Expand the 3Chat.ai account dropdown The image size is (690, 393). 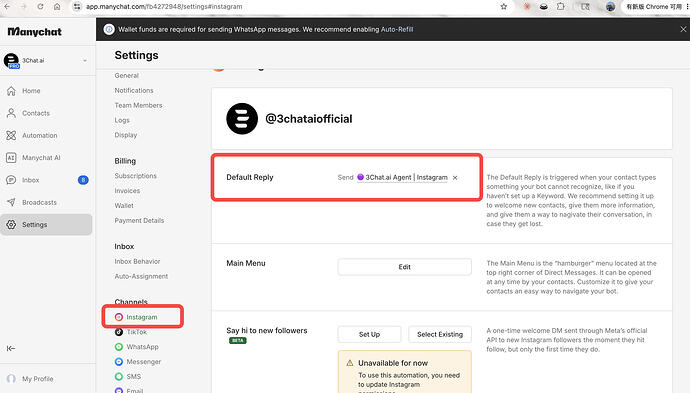(85, 61)
